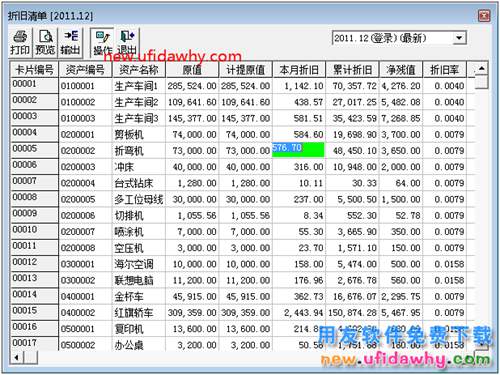Click the 累计折旧 column header

pos(352,70)
